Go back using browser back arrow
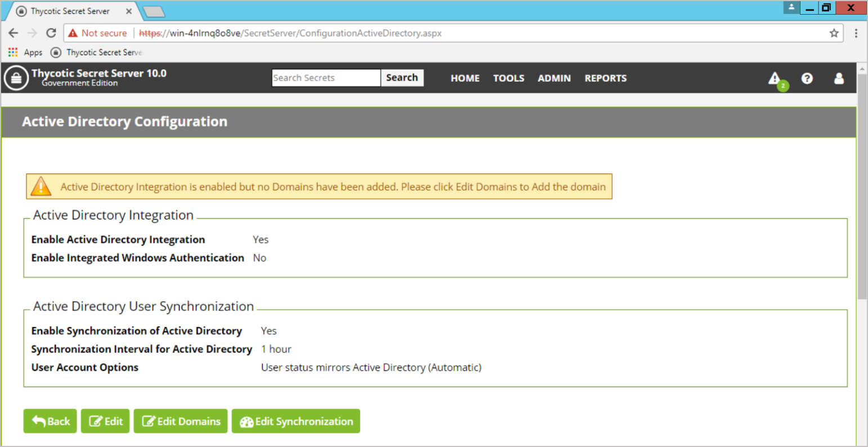Screen dimensions: 868x447 click(14, 33)
